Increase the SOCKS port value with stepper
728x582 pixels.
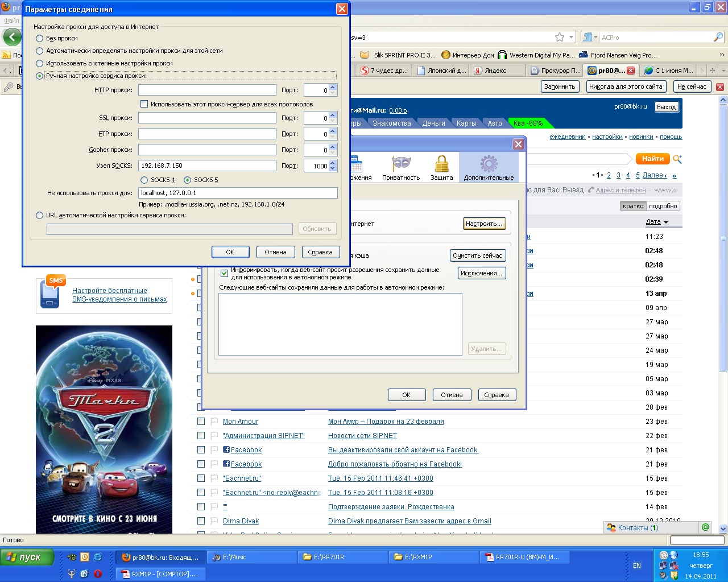coord(333,163)
